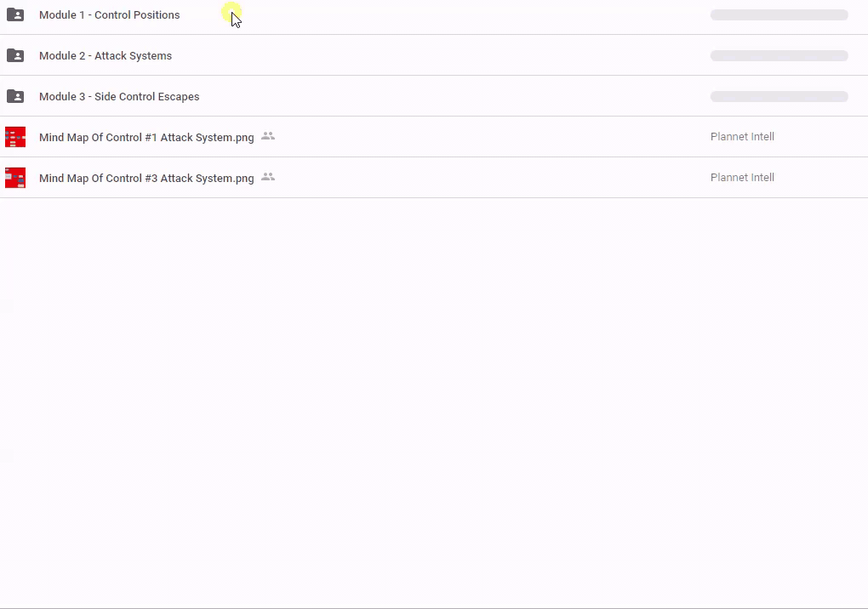
Task: Select the Mind Map #1 red thumbnail
Action: 15,137
